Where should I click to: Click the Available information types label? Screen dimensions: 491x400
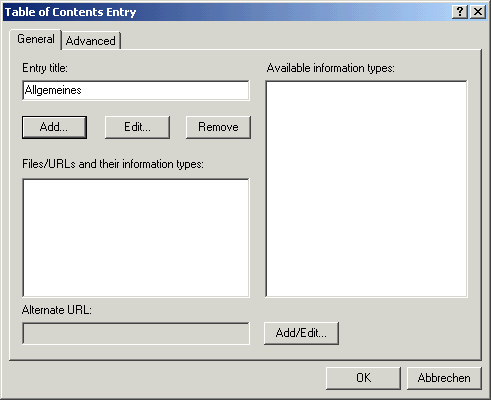330,68
